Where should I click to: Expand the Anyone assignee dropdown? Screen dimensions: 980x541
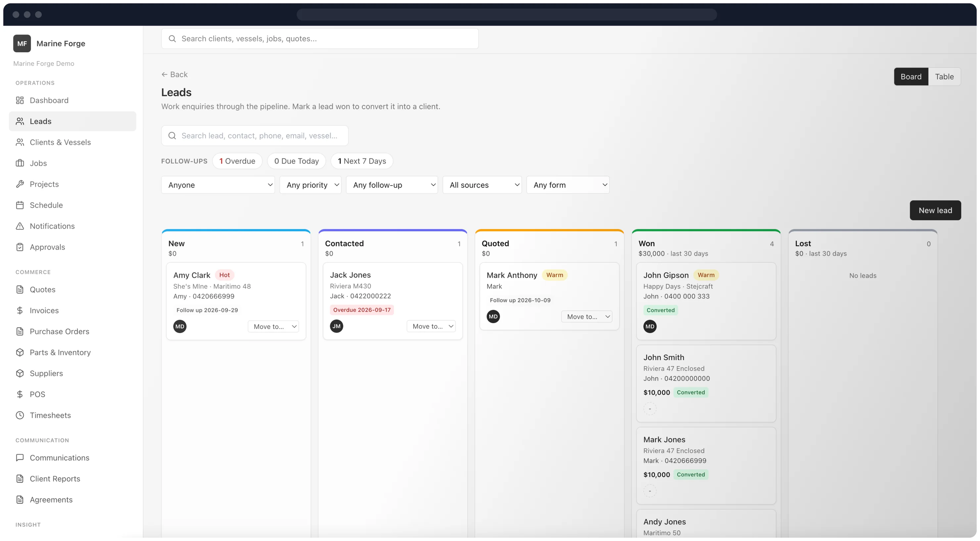[218, 185]
